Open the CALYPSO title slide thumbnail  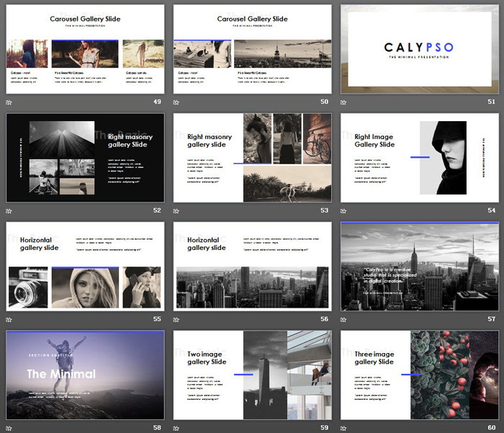419,49
